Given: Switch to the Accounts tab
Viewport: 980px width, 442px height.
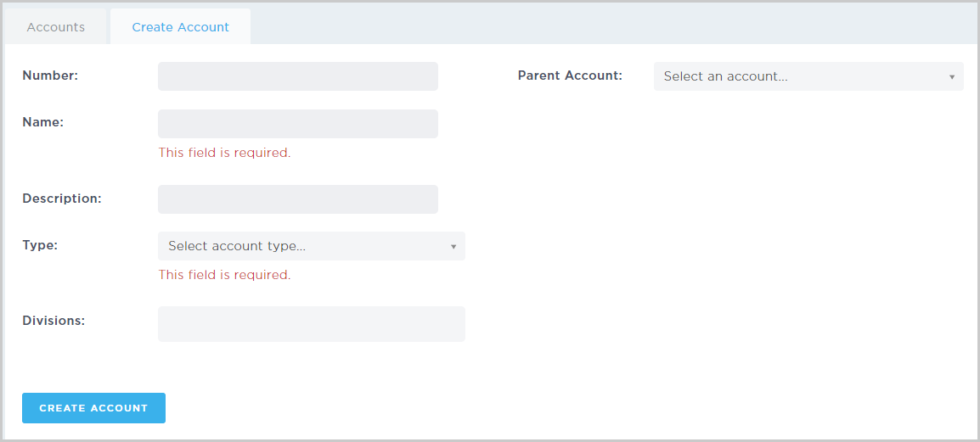Looking at the screenshot, I should tap(56, 27).
